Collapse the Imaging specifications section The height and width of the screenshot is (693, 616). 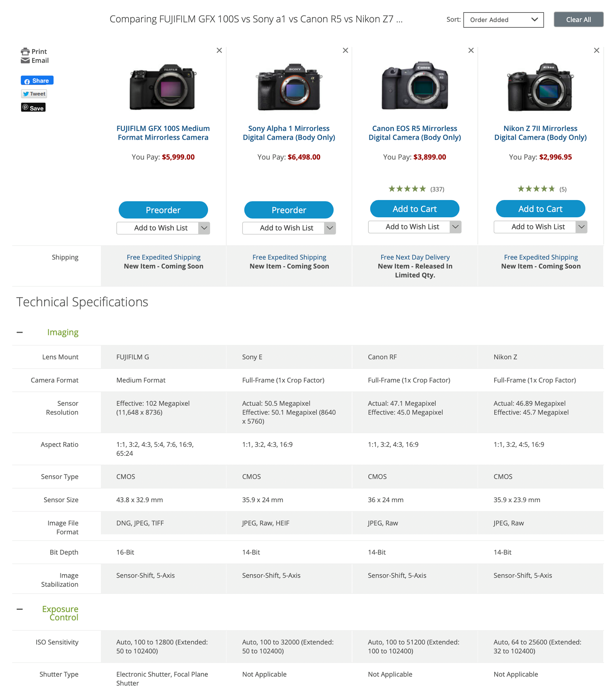coord(20,332)
